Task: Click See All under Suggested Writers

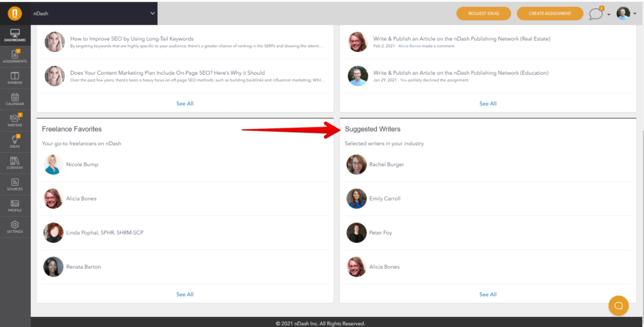Action: (x=488, y=294)
